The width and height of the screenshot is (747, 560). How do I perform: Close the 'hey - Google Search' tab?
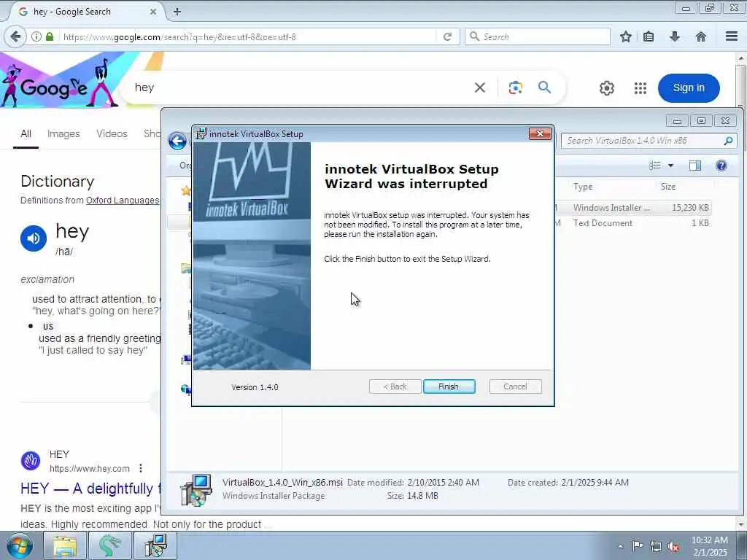(153, 12)
